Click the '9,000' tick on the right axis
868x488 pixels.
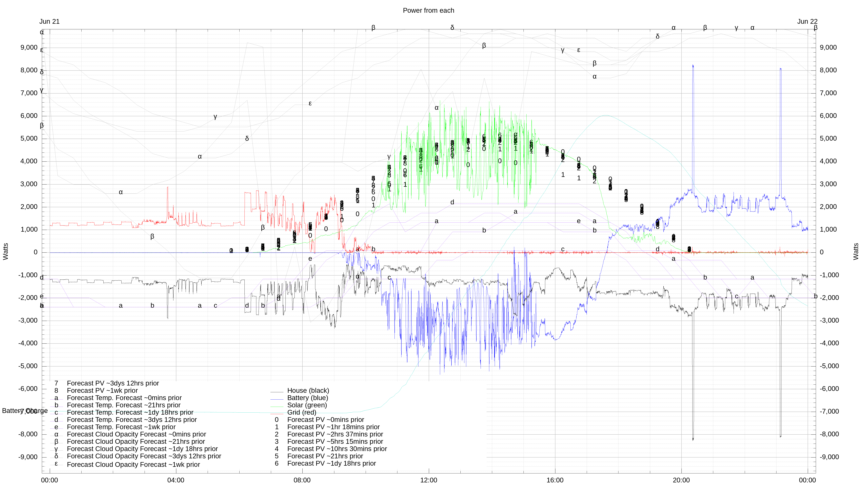coord(828,47)
